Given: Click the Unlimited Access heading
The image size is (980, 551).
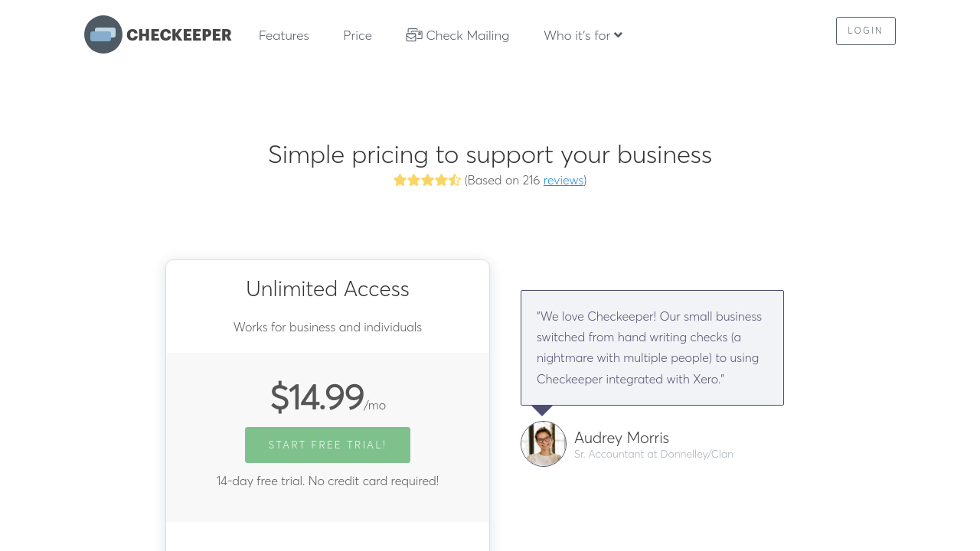Looking at the screenshot, I should (x=328, y=289).
